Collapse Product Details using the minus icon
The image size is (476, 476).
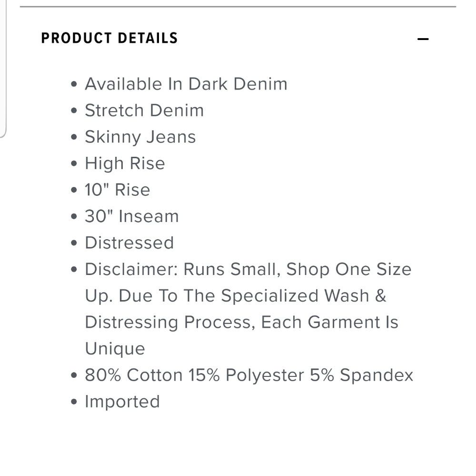click(x=423, y=39)
